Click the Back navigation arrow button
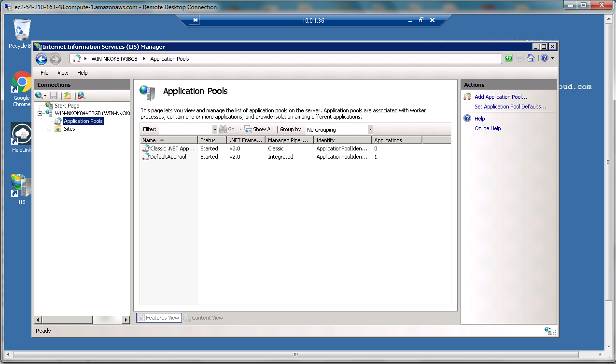The width and height of the screenshot is (616, 364). tap(42, 59)
